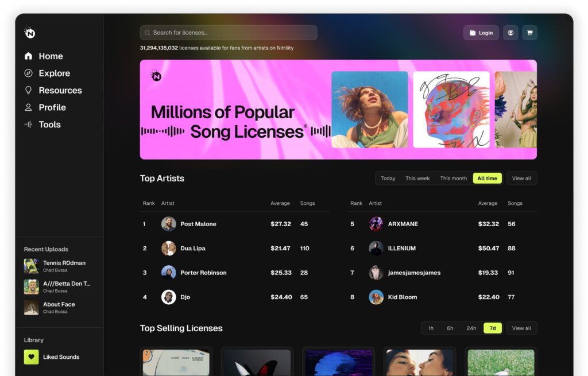Click jamesjamesjames' avatar
Image resolution: width=588 pixels, height=376 pixels.
(376, 273)
